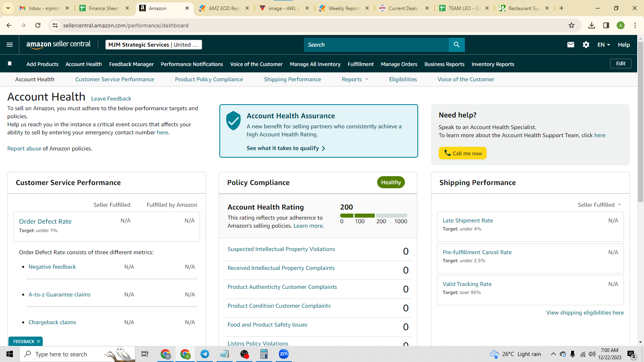Image resolution: width=644 pixels, height=362 pixels.
Task: Open Business Reports menu item
Action: [444, 64]
